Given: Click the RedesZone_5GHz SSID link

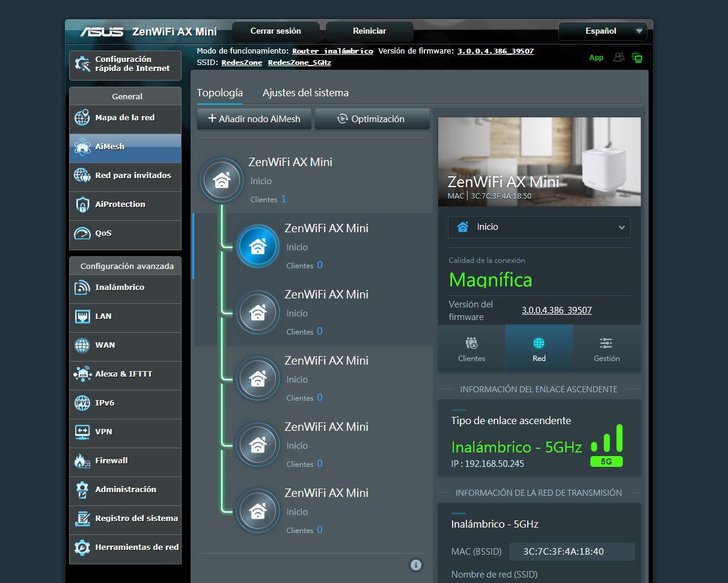Looking at the screenshot, I should [299, 63].
